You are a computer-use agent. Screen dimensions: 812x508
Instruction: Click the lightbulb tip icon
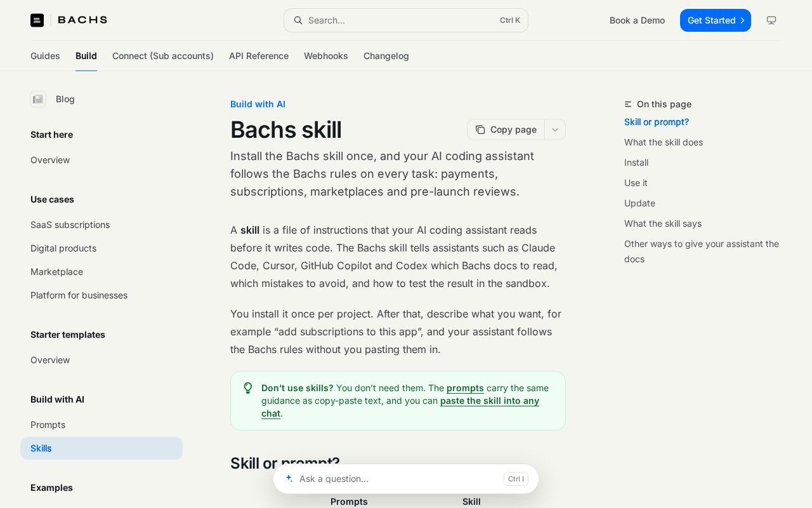pyautogui.click(x=248, y=388)
